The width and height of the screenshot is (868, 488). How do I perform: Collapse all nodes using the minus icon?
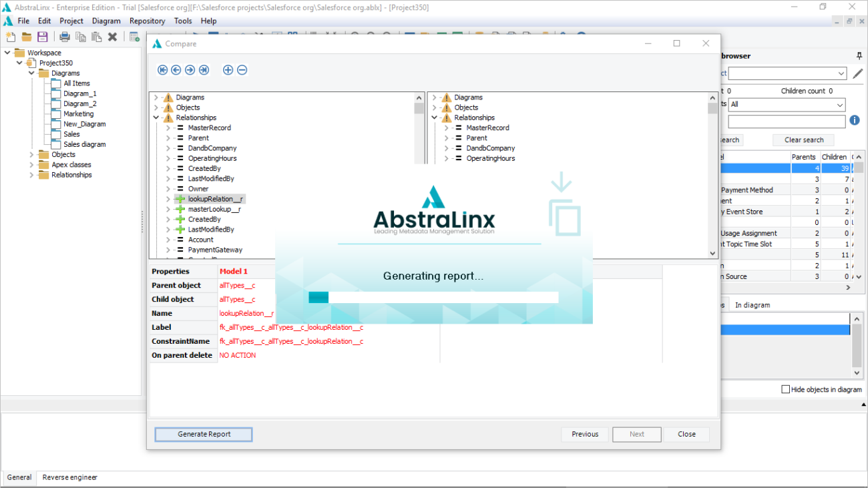pyautogui.click(x=241, y=69)
